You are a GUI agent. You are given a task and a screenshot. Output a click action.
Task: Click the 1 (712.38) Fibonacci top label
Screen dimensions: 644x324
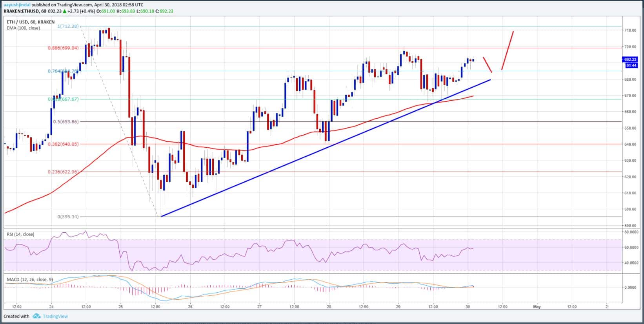(x=68, y=26)
